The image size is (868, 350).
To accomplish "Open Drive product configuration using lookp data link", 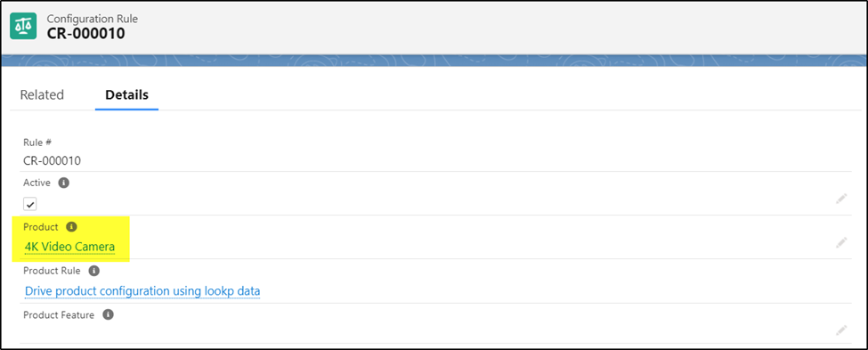I will [142, 290].
